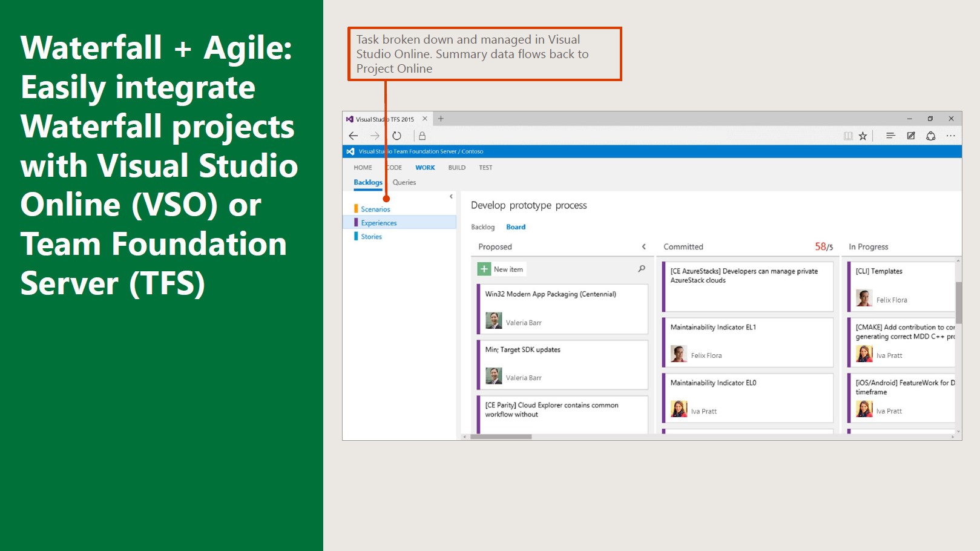Screen dimensions: 980x551
Task: Click Valeria Barr avatar on Win32 card
Action: point(494,320)
